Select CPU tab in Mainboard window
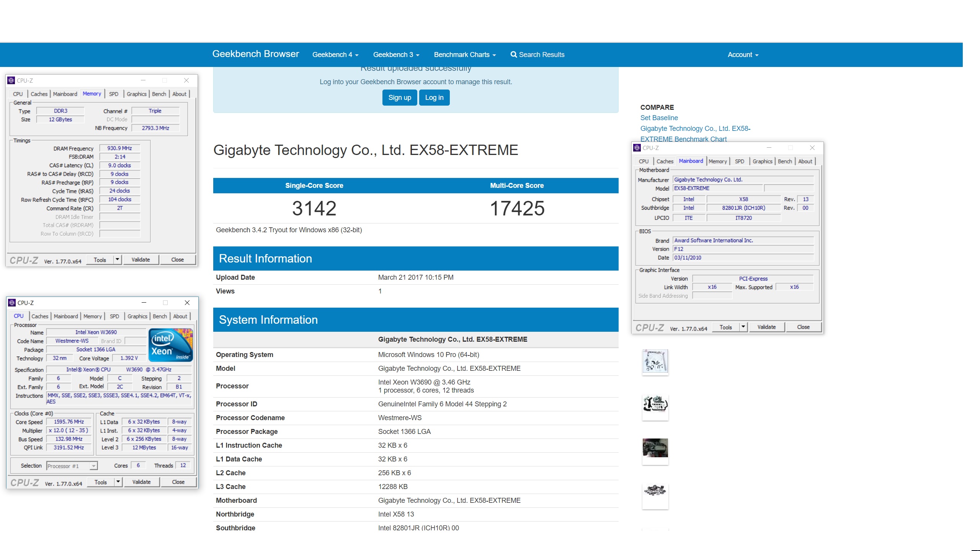The height and width of the screenshot is (551, 980). click(x=644, y=161)
